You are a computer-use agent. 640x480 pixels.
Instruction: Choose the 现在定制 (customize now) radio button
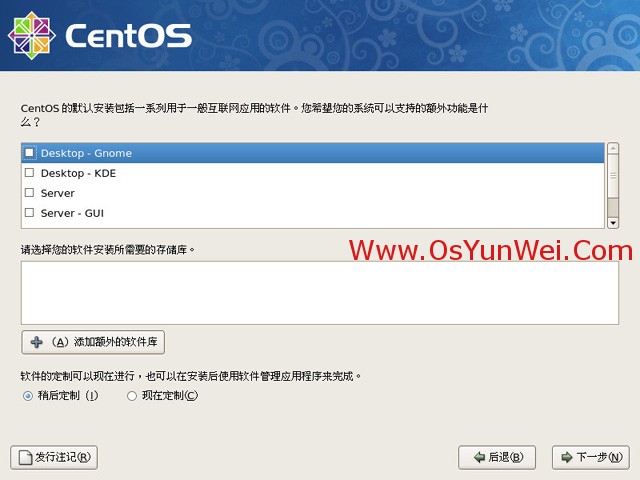[131, 396]
